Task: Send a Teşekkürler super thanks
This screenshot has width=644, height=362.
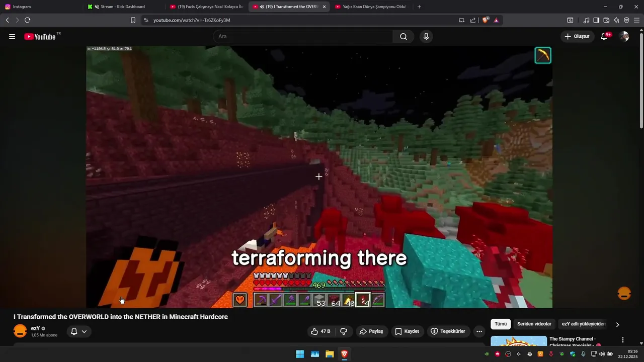Action: 448,331
